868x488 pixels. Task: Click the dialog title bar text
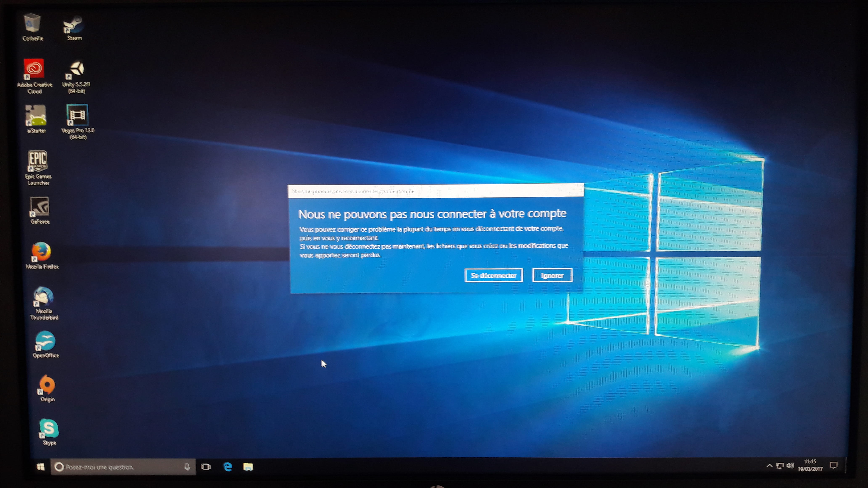353,191
